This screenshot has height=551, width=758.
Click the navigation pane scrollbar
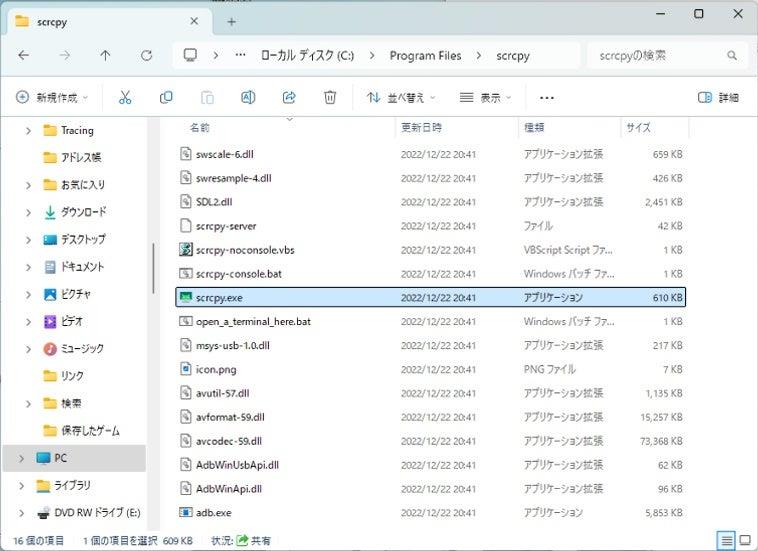point(153,268)
